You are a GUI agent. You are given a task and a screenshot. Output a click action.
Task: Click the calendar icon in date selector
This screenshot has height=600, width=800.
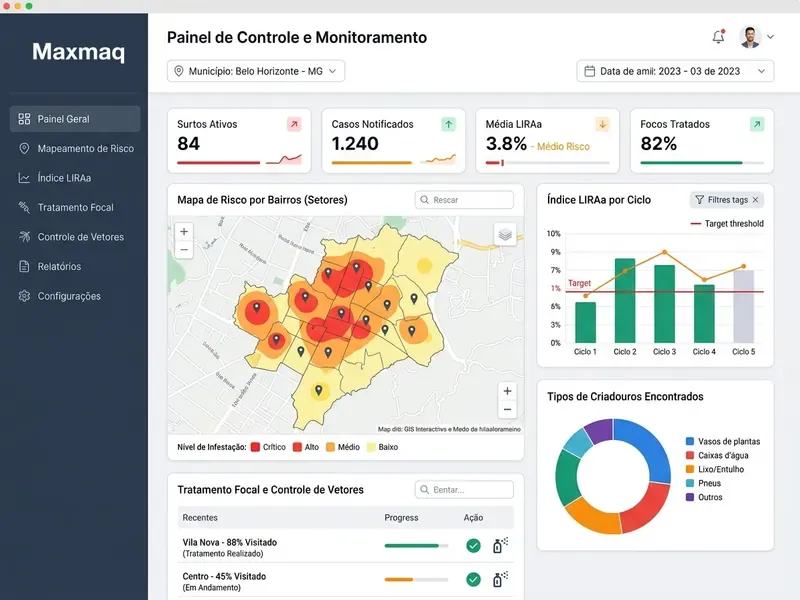(x=589, y=71)
